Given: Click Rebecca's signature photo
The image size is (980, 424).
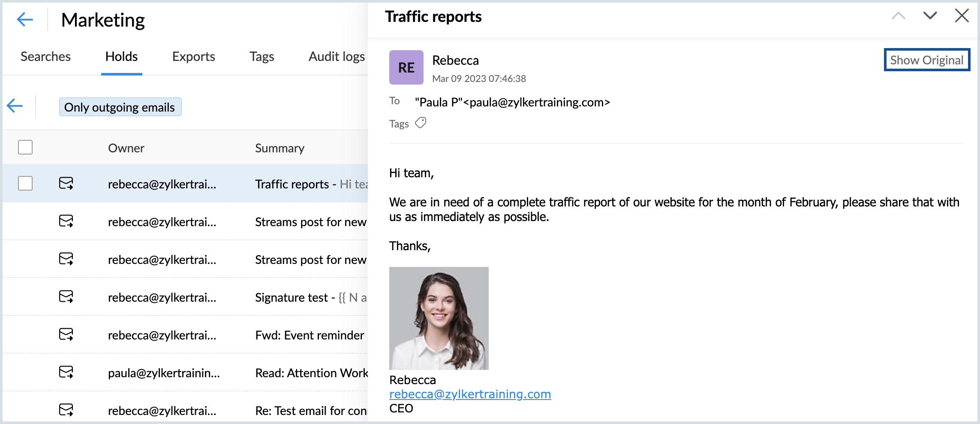Looking at the screenshot, I should click(x=439, y=318).
